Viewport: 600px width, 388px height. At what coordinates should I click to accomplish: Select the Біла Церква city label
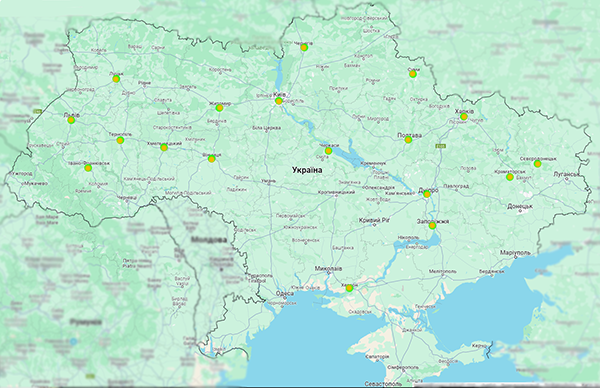(x=267, y=128)
